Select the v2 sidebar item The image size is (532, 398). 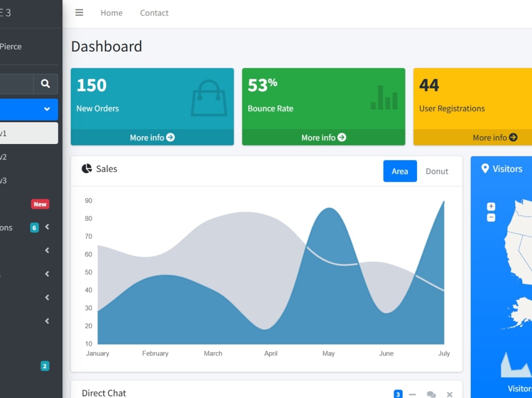(x=29, y=157)
